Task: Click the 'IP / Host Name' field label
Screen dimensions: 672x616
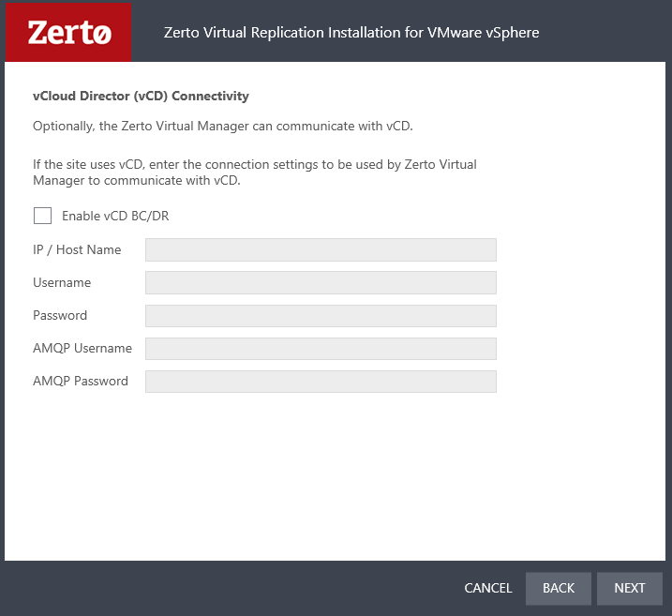Action: (x=77, y=249)
